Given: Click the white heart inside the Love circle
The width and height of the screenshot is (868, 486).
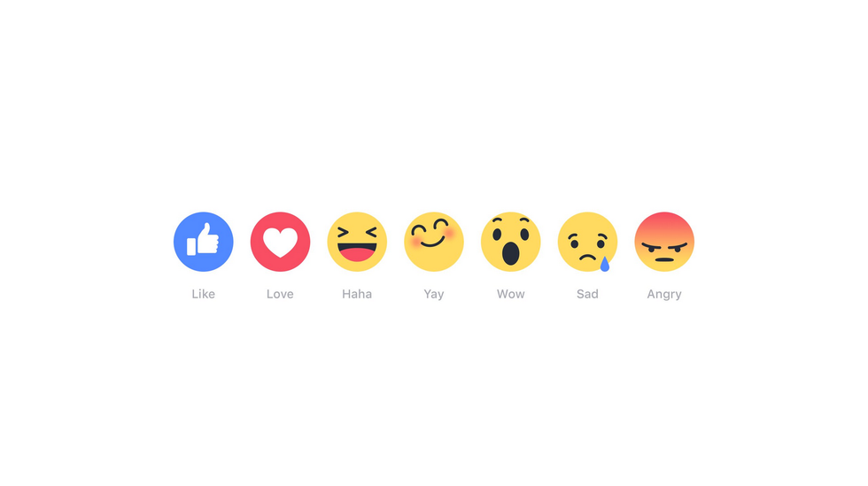Looking at the screenshot, I should 280,243.
